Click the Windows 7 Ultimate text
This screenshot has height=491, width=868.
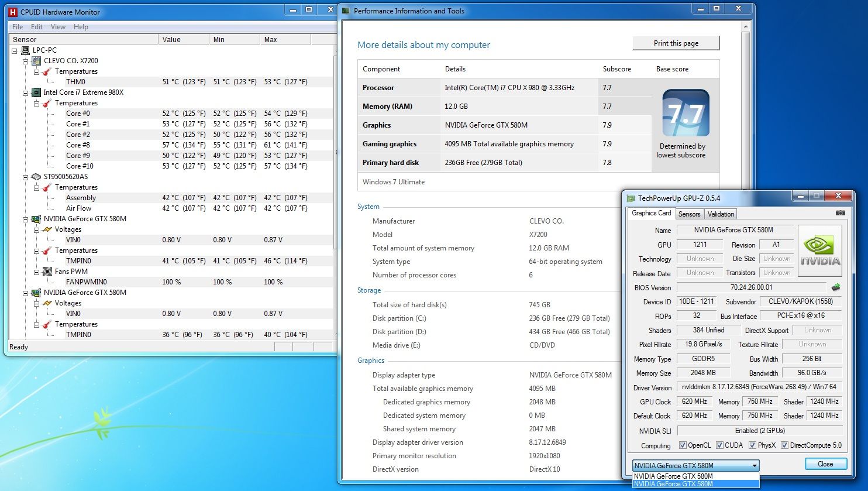click(x=394, y=182)
